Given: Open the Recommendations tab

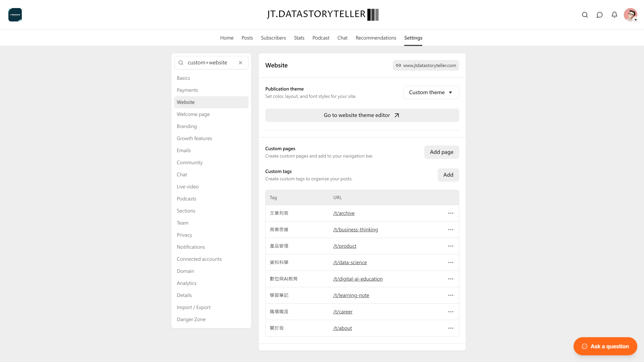Looking at the screenshot, I should click(x=376, y=38).
